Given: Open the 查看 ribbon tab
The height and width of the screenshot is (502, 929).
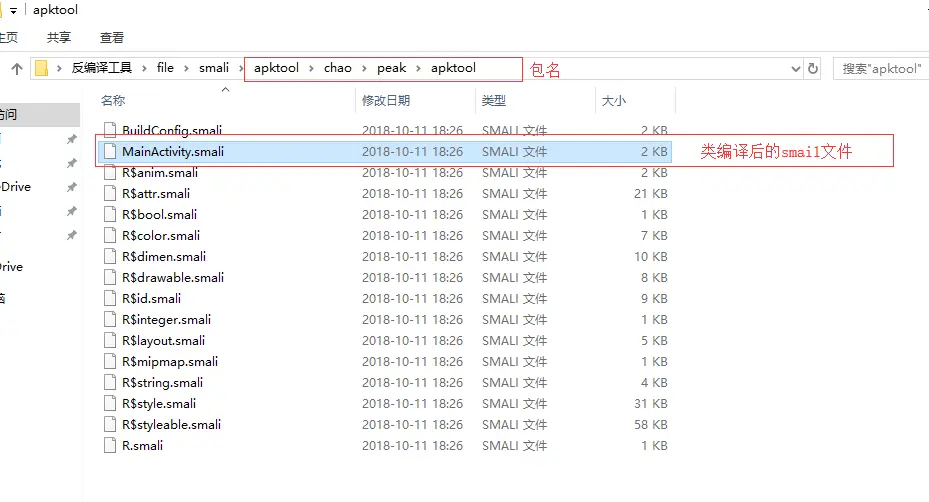Looking at the screenshot, I should [111, 37].
